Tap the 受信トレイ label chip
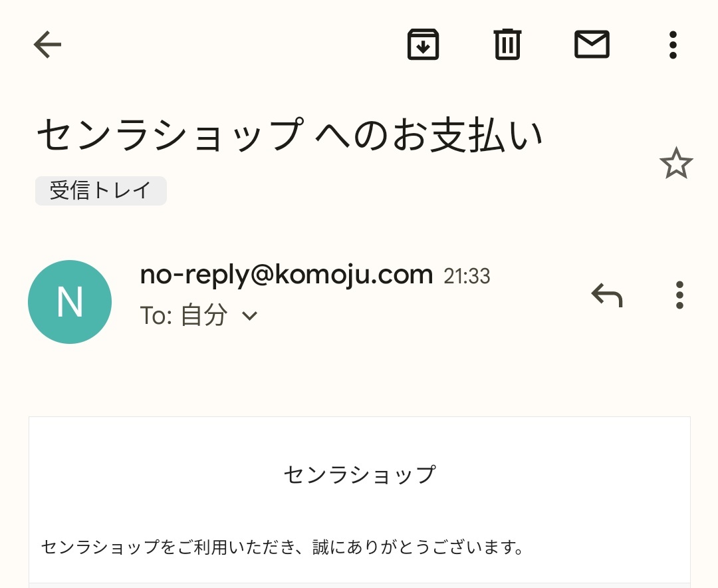The height and width of the screenshot is (588, 718). [100, 191]
